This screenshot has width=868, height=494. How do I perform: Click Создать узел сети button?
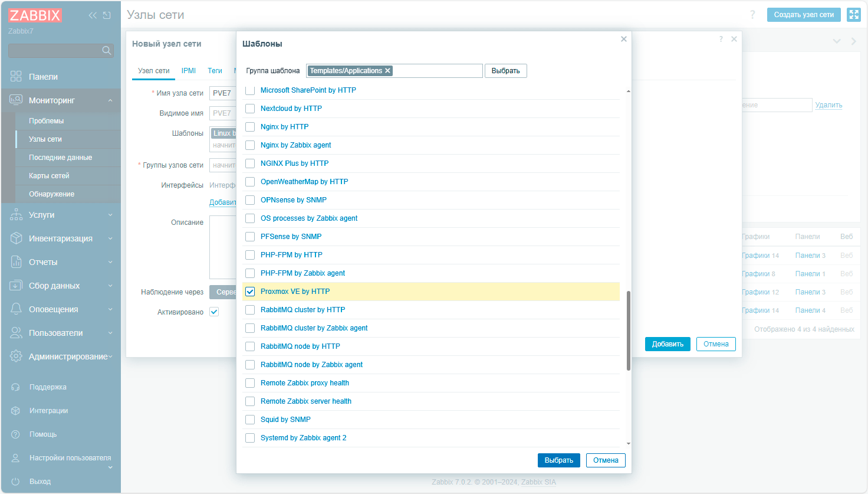pos(804,15)
